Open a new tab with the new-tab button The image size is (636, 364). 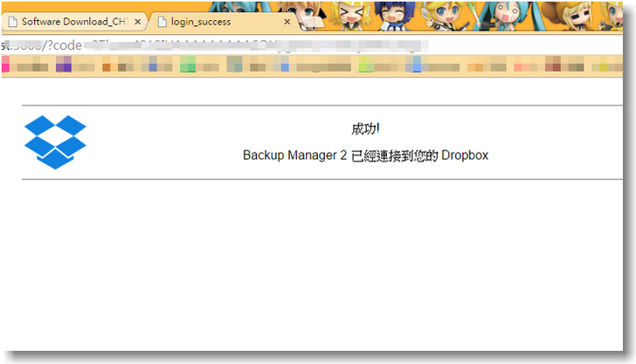312,23
